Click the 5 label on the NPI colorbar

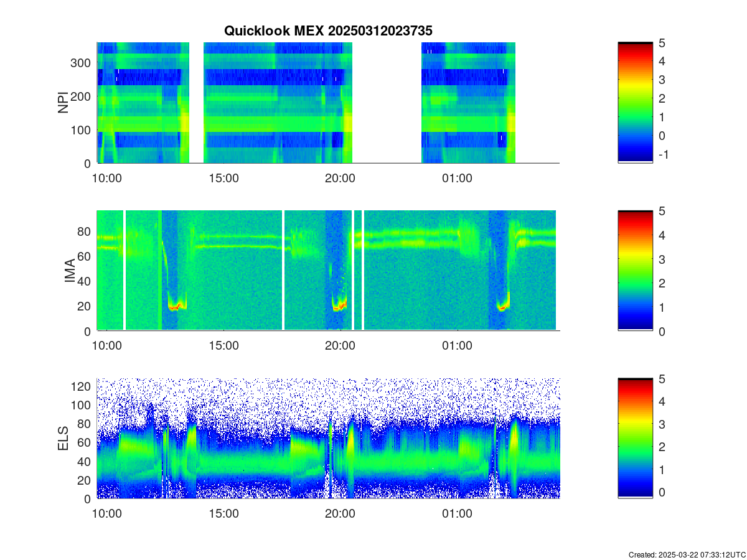(662, 43)
